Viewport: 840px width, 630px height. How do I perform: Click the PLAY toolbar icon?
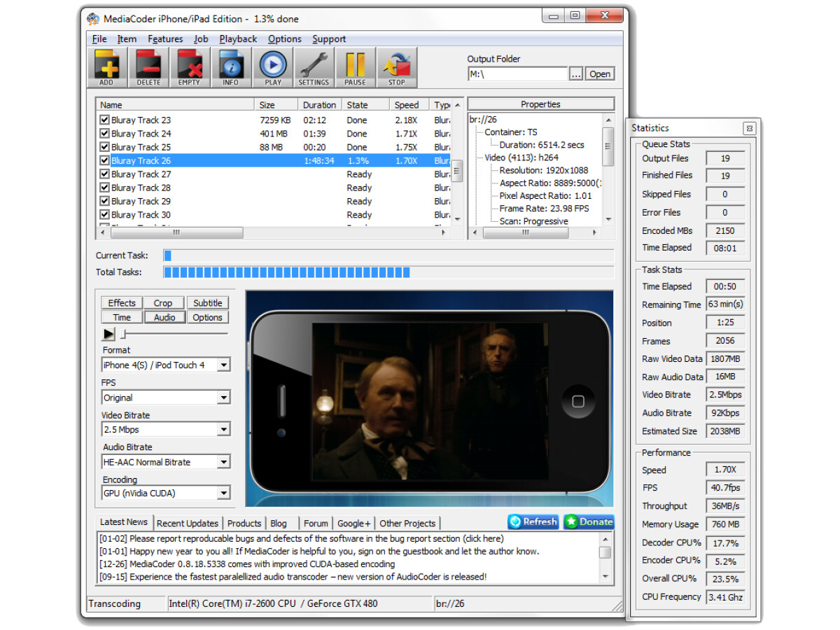pyautogui.click(x=272, y=67)
